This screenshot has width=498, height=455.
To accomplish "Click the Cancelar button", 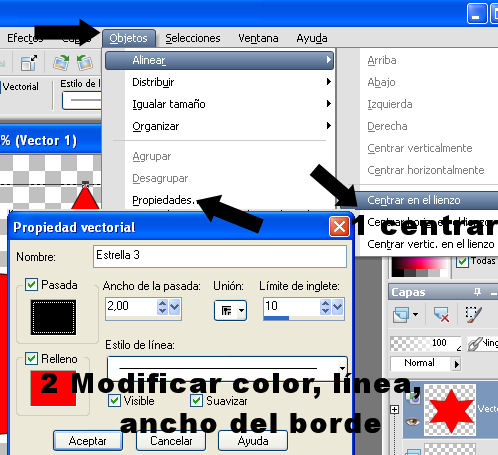I will click(171, 441).
